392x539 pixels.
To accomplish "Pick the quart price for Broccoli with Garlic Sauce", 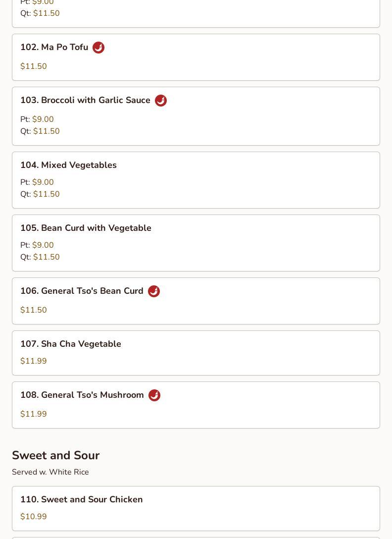I will 46,131.
